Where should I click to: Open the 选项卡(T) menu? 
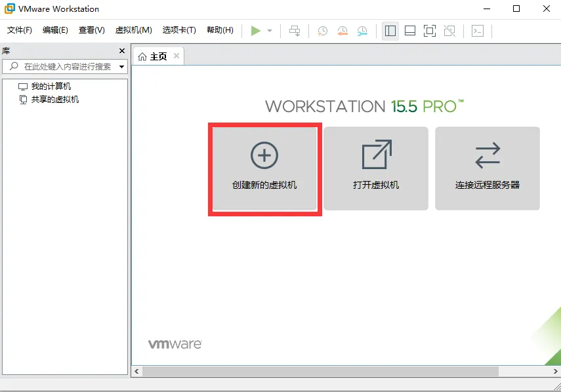tap(179, 30)
